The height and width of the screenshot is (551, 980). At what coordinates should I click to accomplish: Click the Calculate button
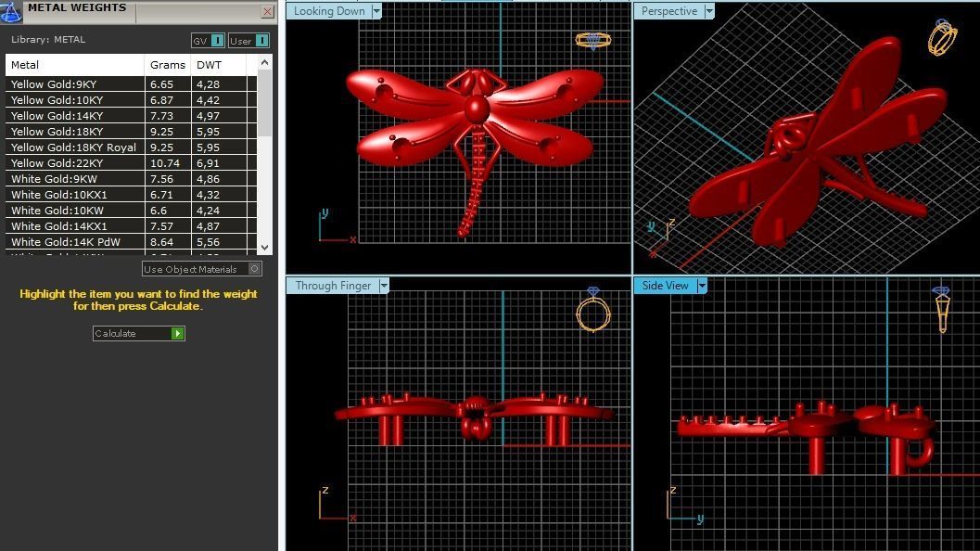[x=139, y=333]
